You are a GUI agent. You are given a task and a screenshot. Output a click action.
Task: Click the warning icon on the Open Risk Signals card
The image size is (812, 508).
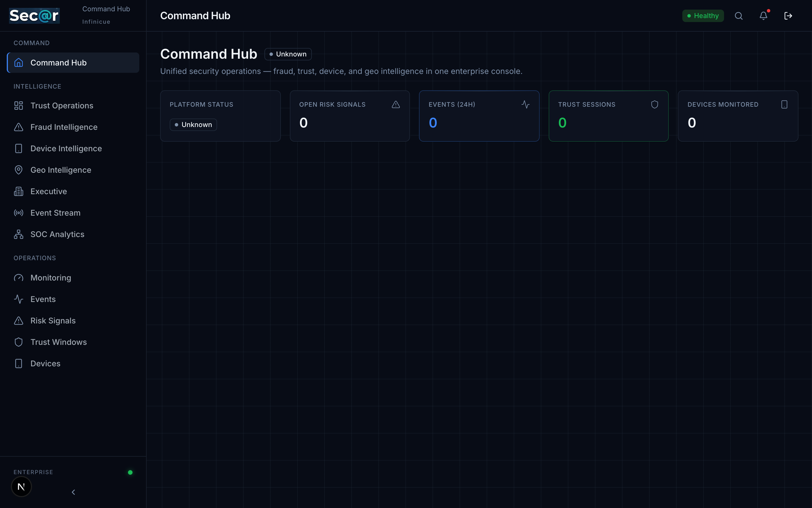[396, 104]
